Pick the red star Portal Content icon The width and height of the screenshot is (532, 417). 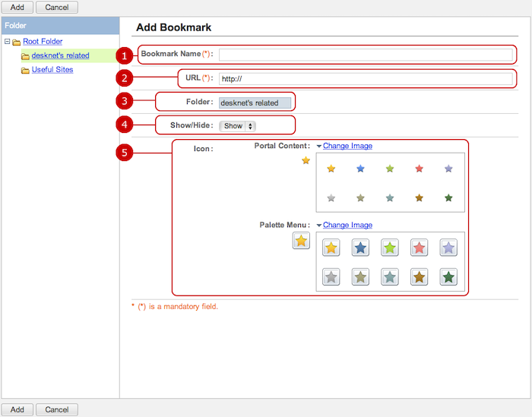coord(419,169)
